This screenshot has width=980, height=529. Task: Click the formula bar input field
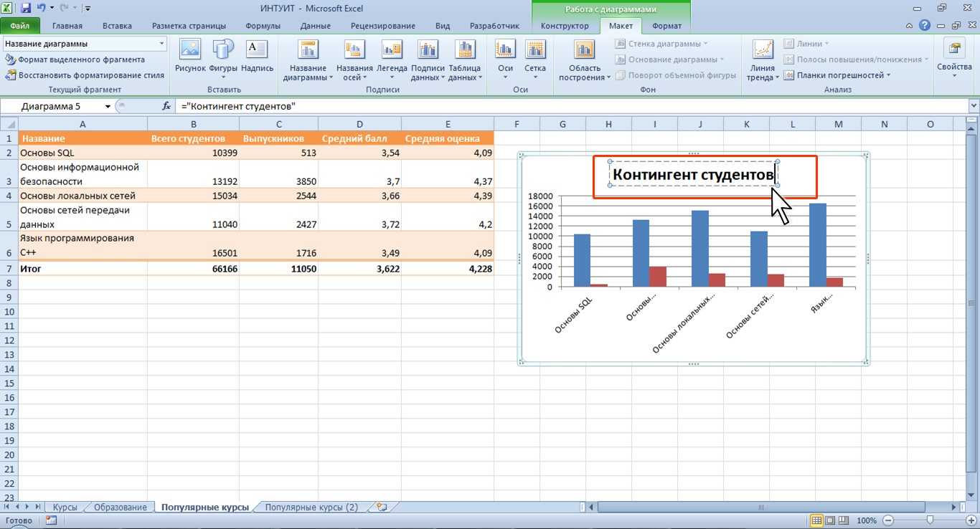coord(573,106)
